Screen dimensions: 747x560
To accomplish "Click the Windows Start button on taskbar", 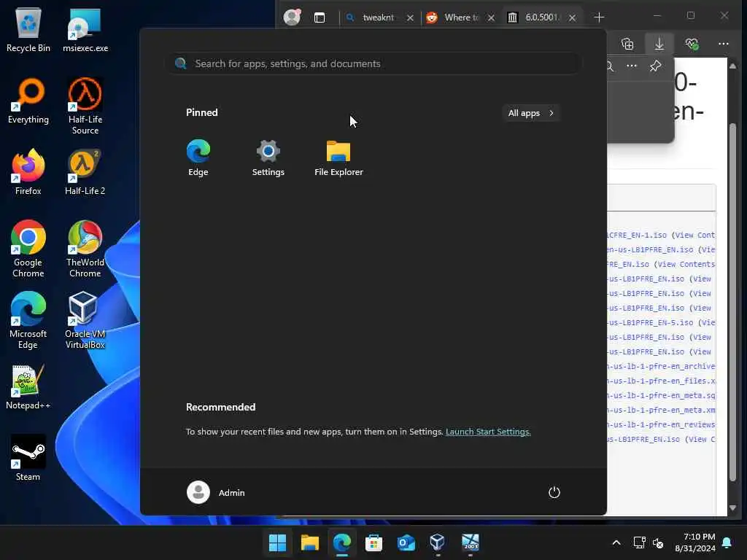I will pyautogui.click(x=277, y=542).
